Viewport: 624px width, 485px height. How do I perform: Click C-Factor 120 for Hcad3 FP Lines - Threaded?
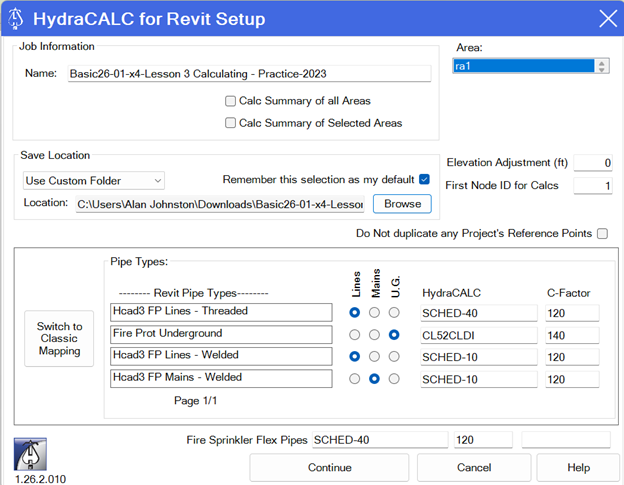(572, 313)
